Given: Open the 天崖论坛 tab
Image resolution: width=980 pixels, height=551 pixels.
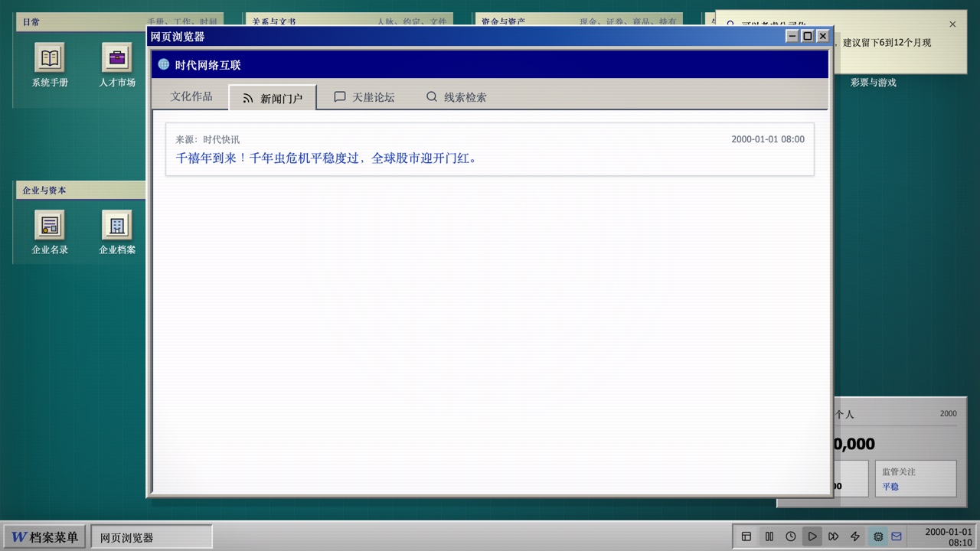Looking at the screenshot, I should pyautogui.click(x=364, y=97).
